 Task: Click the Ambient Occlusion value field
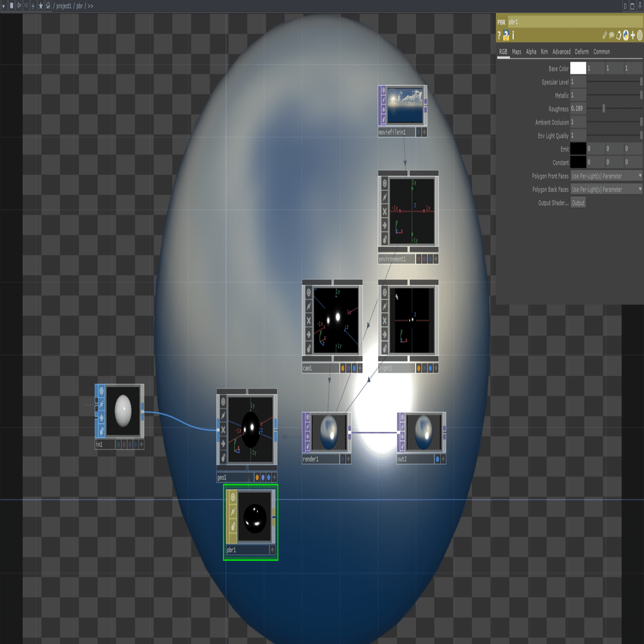coord(578,122)
